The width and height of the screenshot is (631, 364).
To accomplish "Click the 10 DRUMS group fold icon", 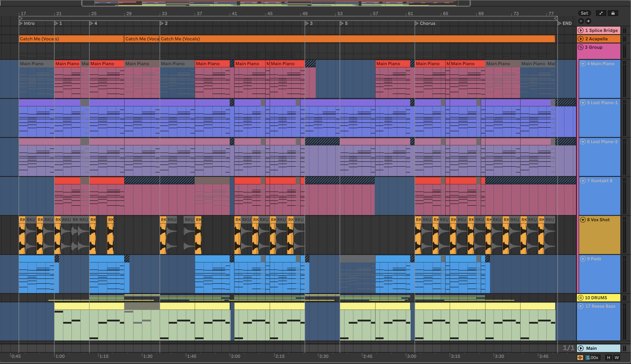I will [x=581, y=298].
